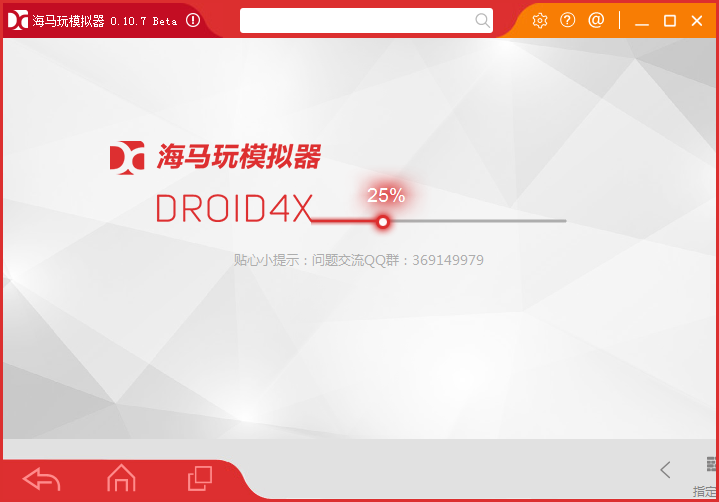Open settings via the gear icon
The width and height of the screenshot is (719, 502).
(x=540, y=21)
